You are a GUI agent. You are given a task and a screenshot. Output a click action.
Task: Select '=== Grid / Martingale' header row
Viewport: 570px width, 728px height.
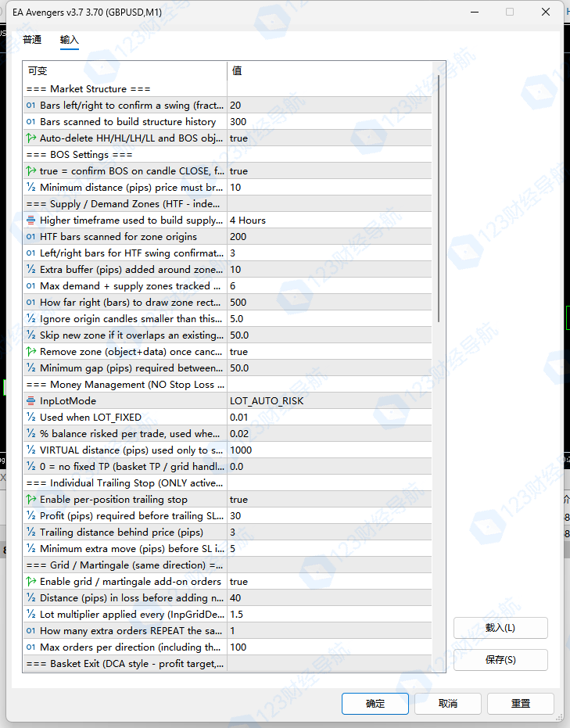point(227,565)
